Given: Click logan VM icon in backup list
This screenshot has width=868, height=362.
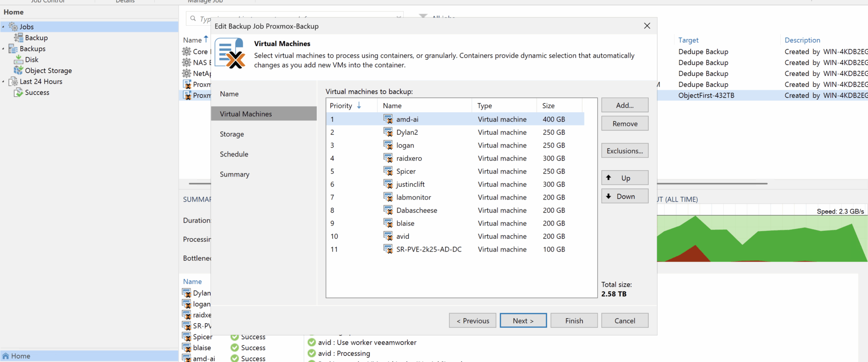Looking at the screenshot, I should [x=388, y=145].
